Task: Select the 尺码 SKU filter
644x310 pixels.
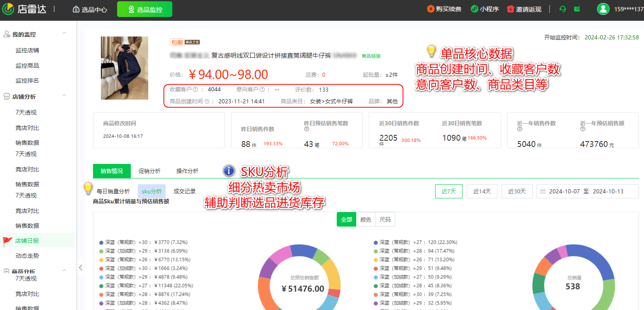Action: [x=385, y=220]
